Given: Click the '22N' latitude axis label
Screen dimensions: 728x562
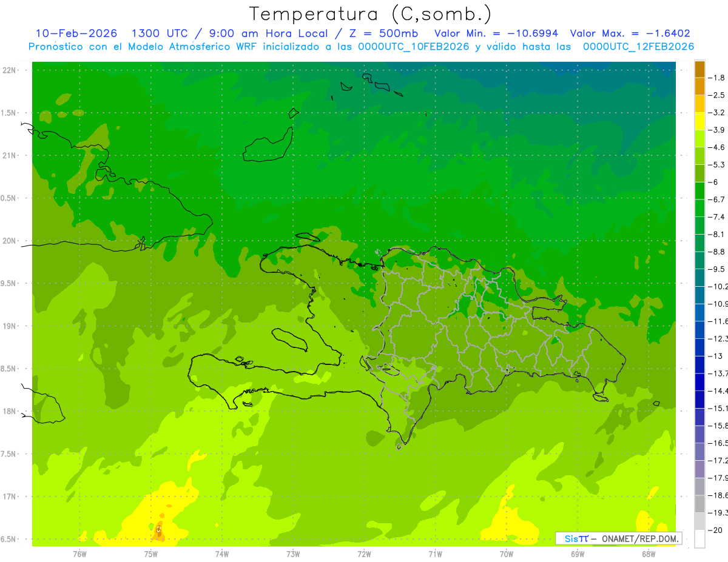Looking at the screenshot, I should (x=10, y=70).
